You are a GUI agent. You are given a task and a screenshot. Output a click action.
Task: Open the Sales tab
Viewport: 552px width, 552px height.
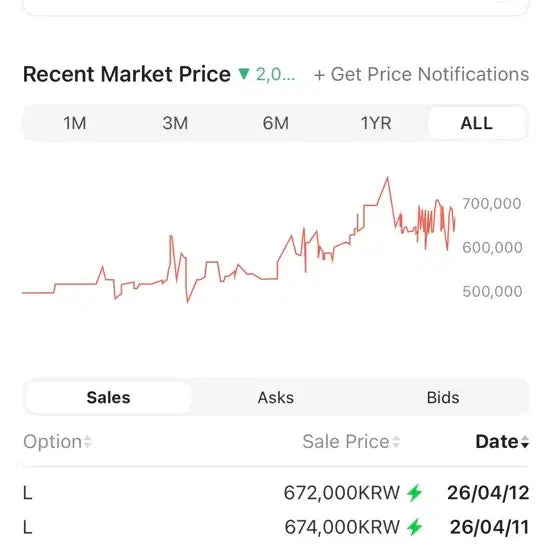(x=108, y=397)
